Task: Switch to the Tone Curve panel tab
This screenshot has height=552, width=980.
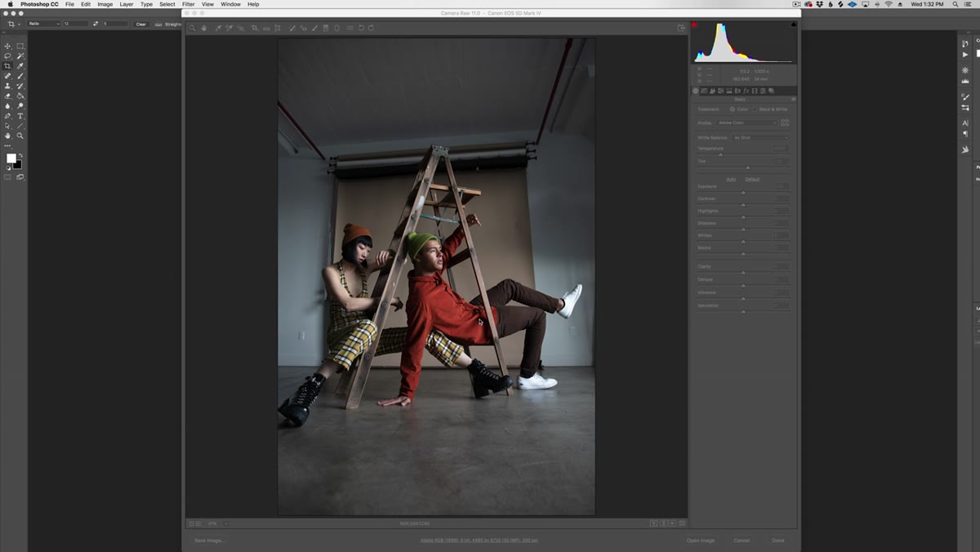Action: (704, 91)
